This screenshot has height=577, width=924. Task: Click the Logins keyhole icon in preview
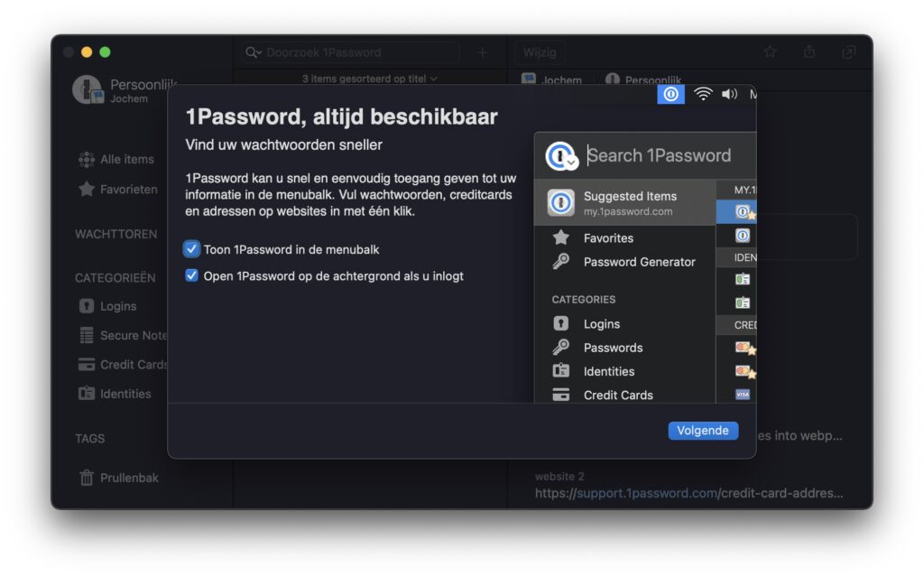(x=561, y=323)
